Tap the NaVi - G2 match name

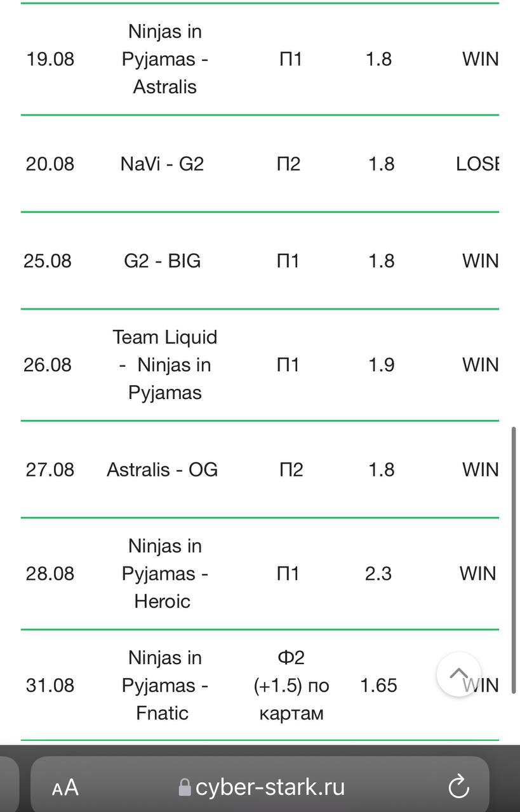click(162, 164)
